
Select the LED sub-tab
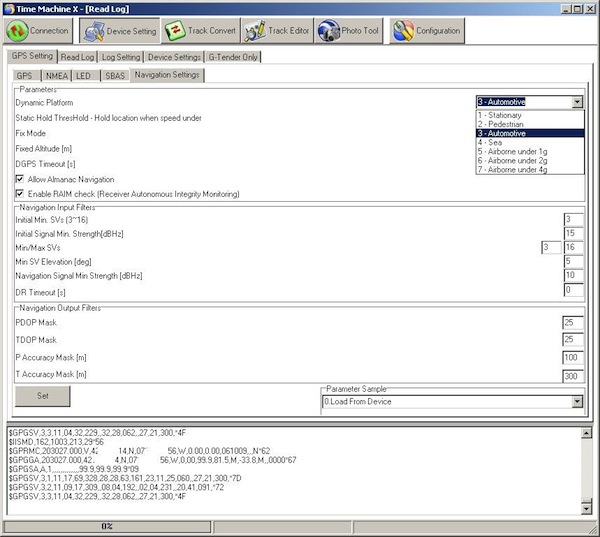pos(86,76)
